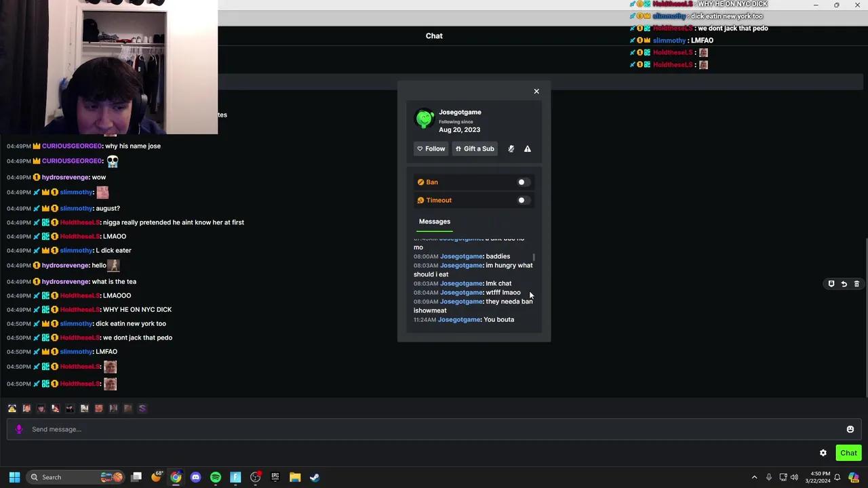Click the emote image in slimmothy's message
This screenshot has height=488, width=868.
(102, 192)
